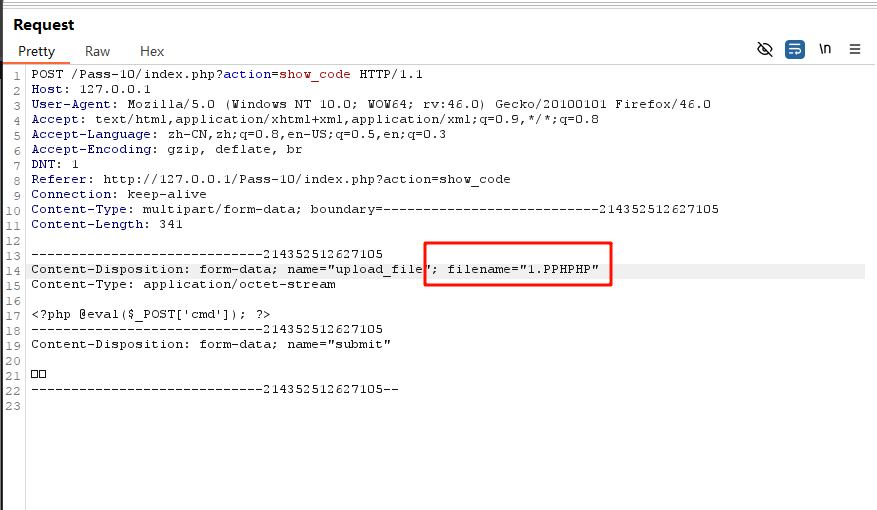Click the application/octet-stream Content-Type line
877x510 pixels.
183,285
